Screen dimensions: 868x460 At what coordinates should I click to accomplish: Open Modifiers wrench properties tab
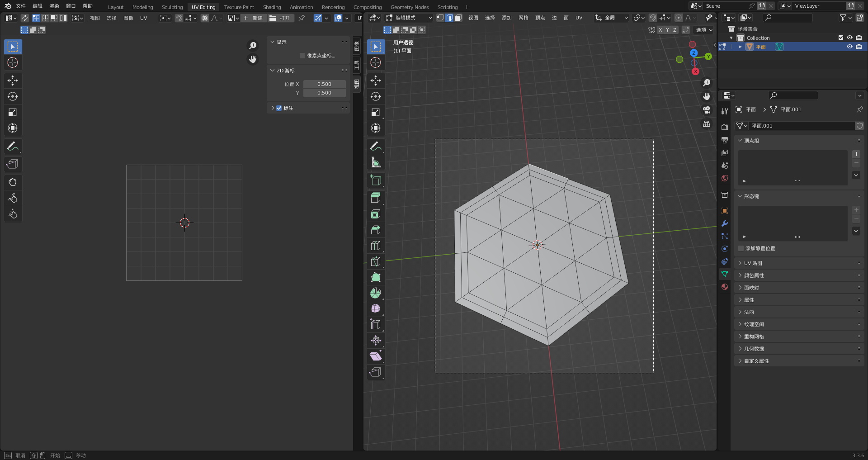click(x=725, y=223)
